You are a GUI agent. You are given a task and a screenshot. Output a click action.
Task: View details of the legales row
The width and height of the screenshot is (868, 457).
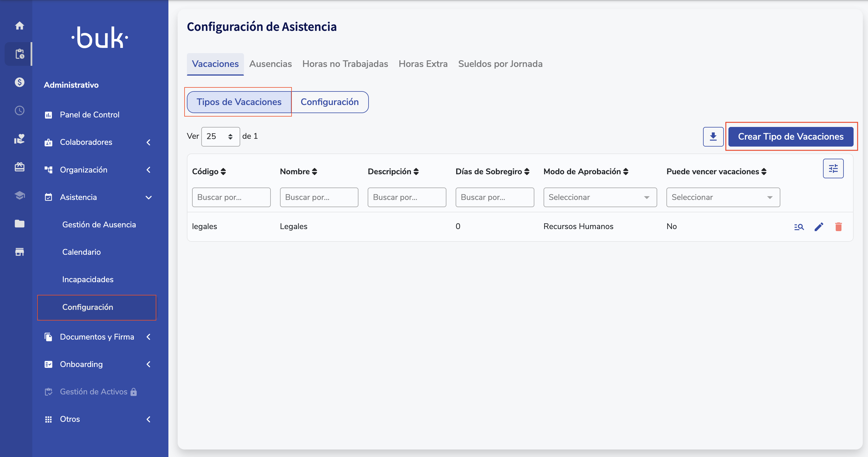(799, 227)
